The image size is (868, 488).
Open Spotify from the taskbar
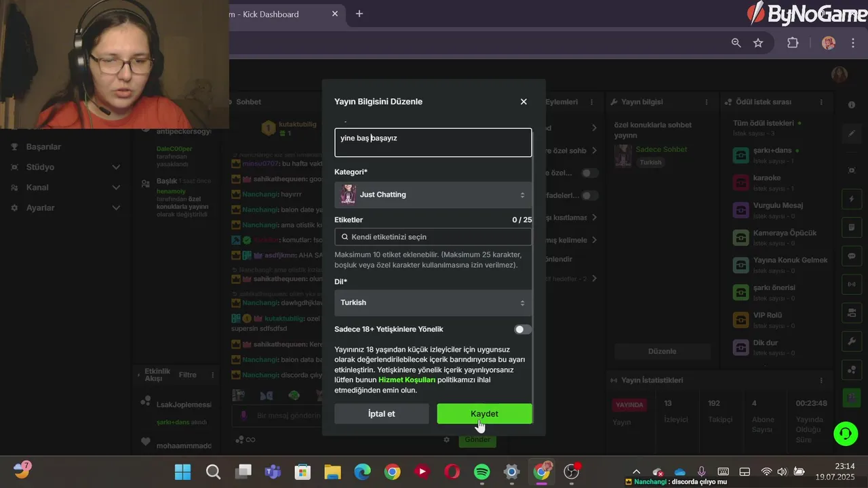(x=481, y=472)
